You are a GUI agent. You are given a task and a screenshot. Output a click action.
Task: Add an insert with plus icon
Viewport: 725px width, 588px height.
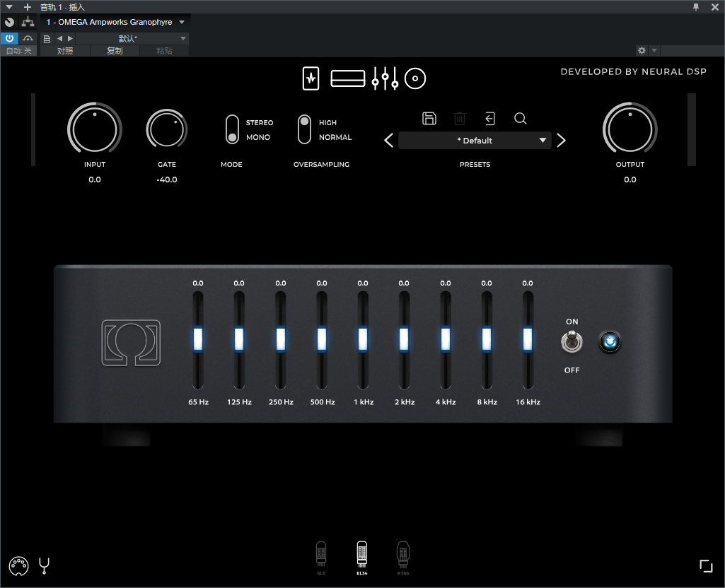pos(28,7)
